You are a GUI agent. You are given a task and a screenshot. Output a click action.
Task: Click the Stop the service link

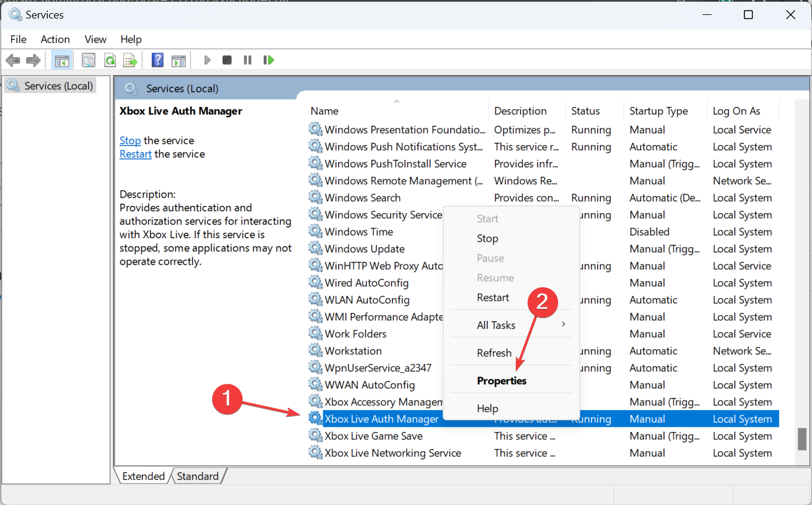[x=130, y=141]
